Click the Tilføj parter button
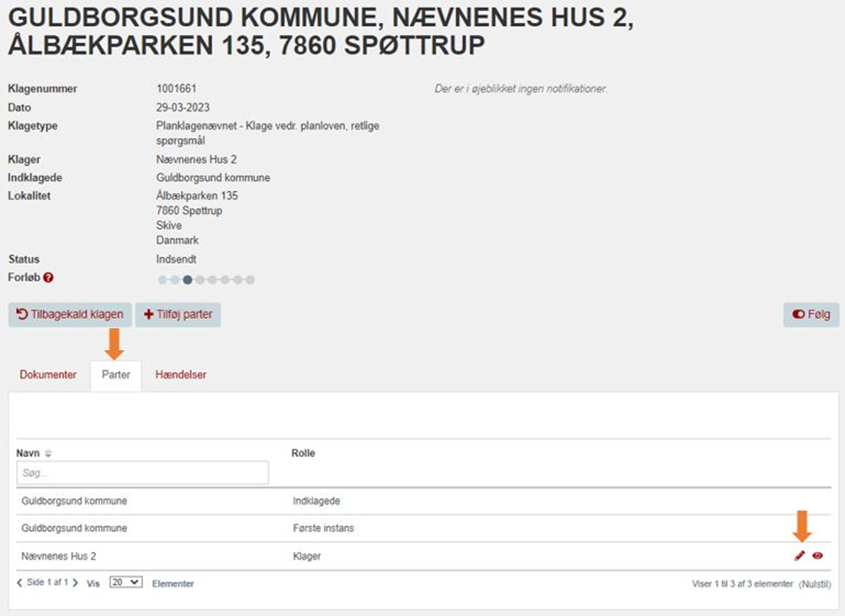Viewport: 845px width, 616px height. [x=178, y=314]
